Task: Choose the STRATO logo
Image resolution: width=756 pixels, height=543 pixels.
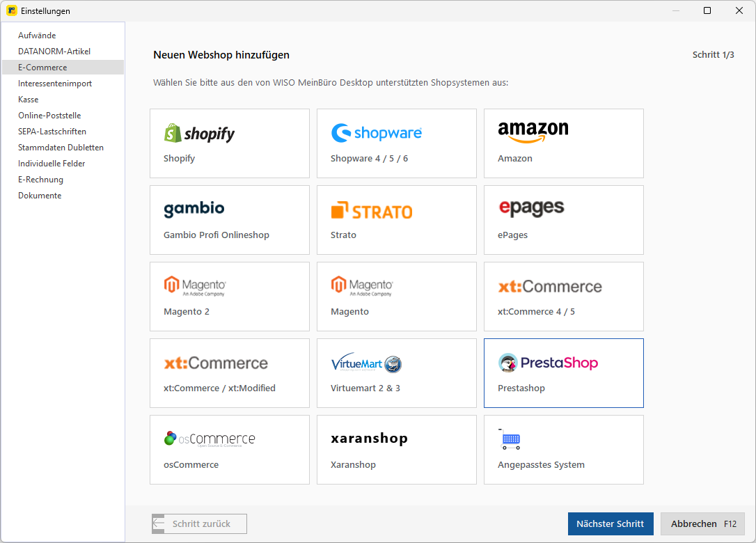Action: [371, 211]
